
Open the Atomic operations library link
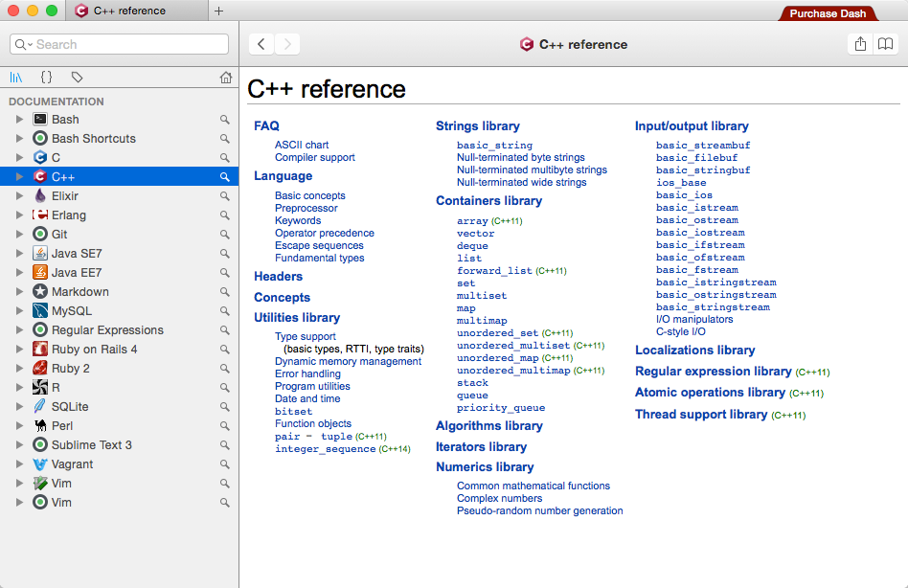coord(710,393)
